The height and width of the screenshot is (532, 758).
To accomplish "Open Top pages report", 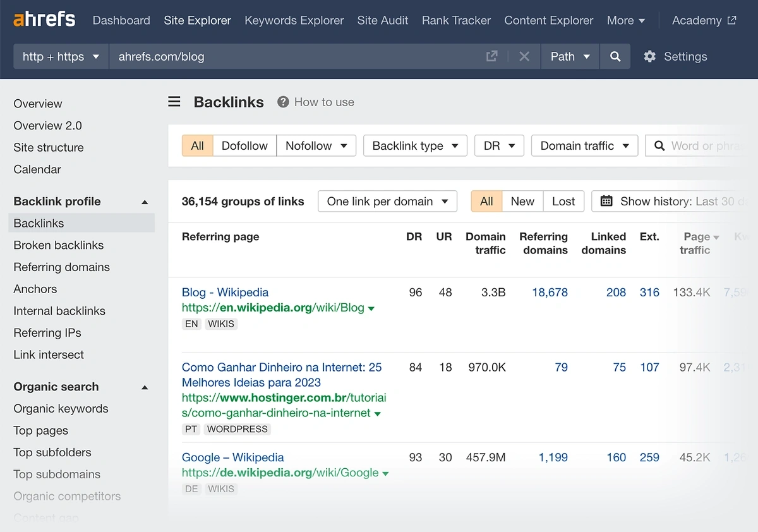I will pos(41,431).
